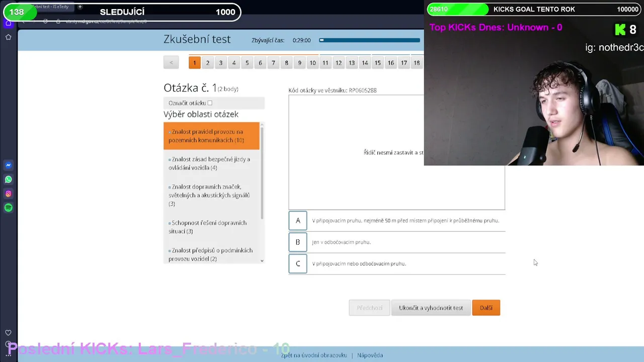Click the remaining time progress bar
Image resolution: width=644 pixels, height=362 pixels.
tap(370, 40)
